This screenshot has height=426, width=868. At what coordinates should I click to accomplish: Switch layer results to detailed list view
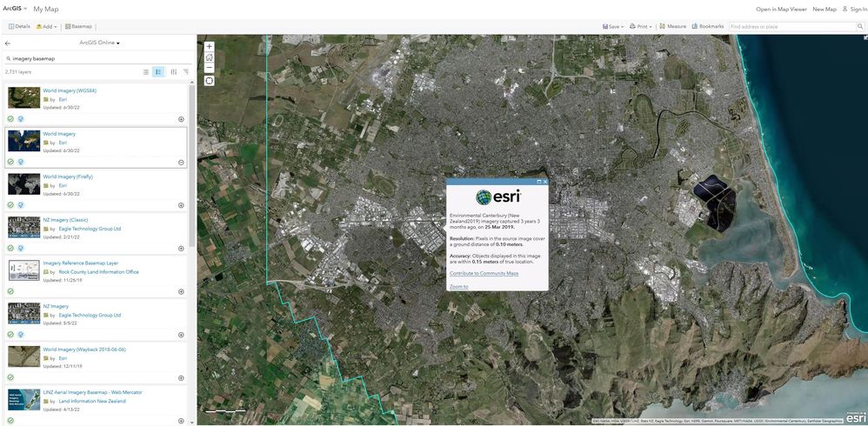click(158, 72)
